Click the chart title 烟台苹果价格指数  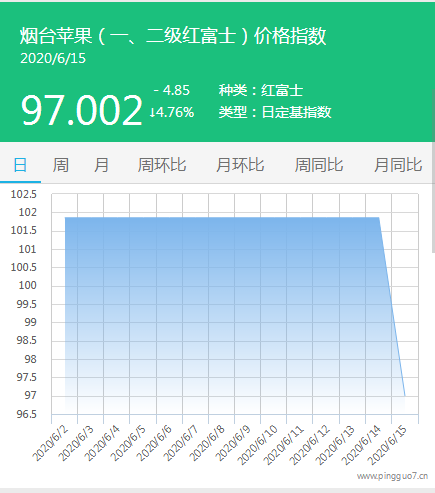click(173, 36)
